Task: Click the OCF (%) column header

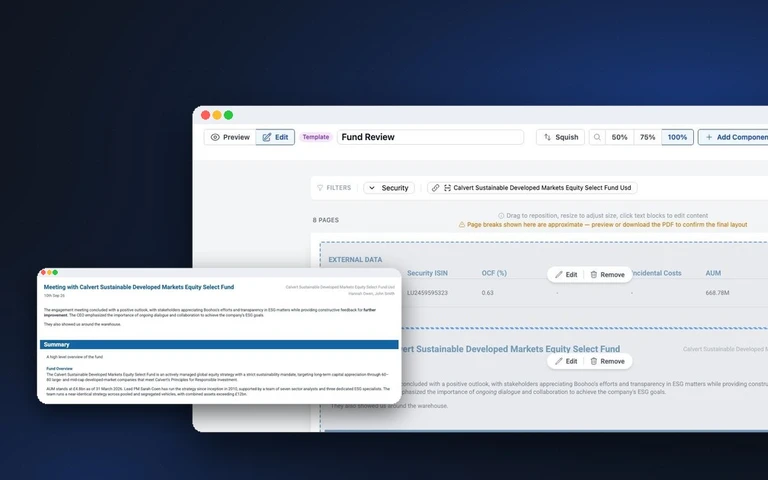Action: [494, 273]
